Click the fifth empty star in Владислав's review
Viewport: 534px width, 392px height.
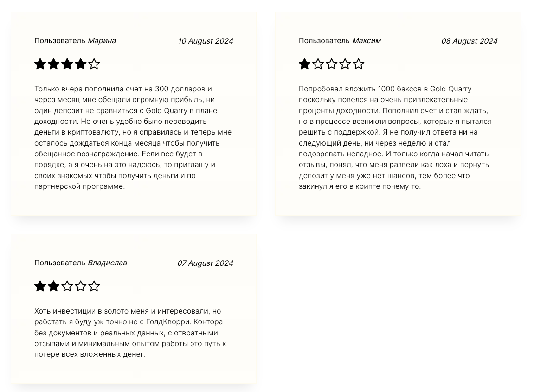point(94,286)
